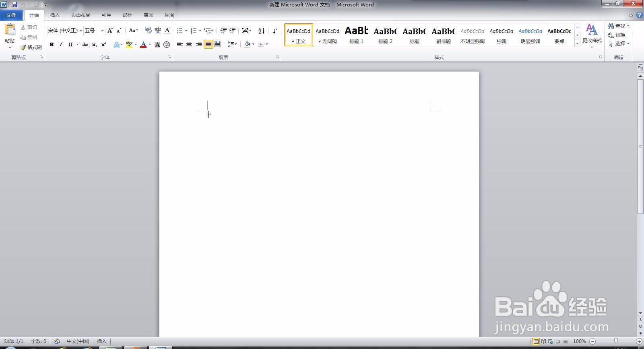Click the Multilevel List icon
The height and width of the screenshot is (349, 644).
207,31
